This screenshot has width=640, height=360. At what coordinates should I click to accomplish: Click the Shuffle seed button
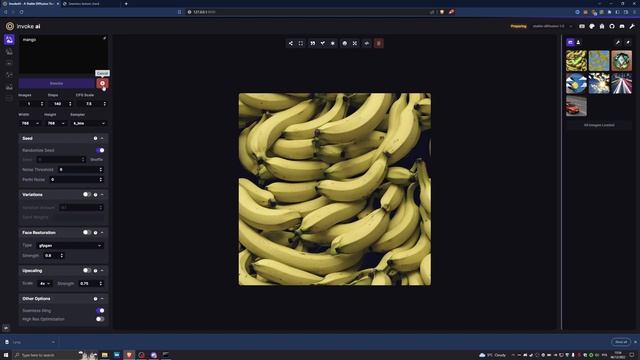click(97, 160)
